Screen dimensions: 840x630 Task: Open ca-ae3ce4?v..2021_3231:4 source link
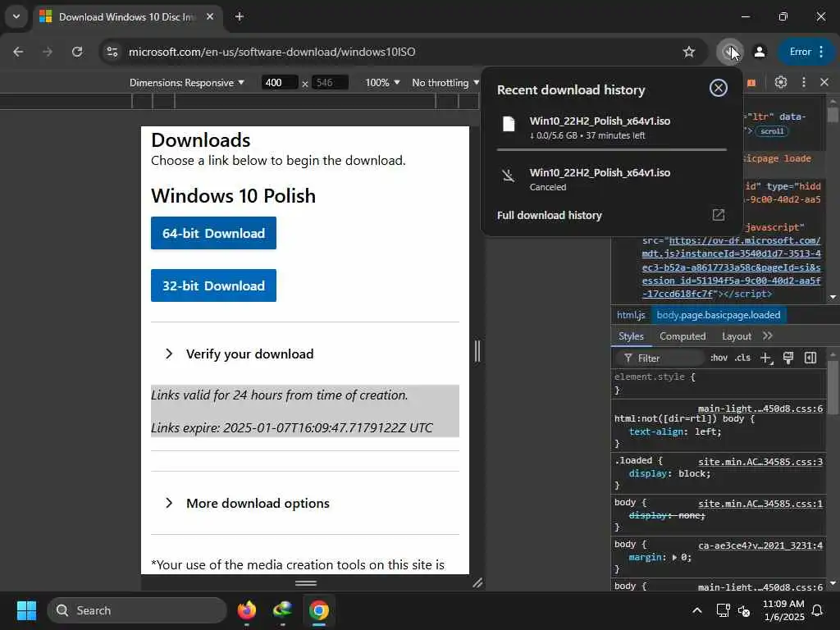(760, 546)
